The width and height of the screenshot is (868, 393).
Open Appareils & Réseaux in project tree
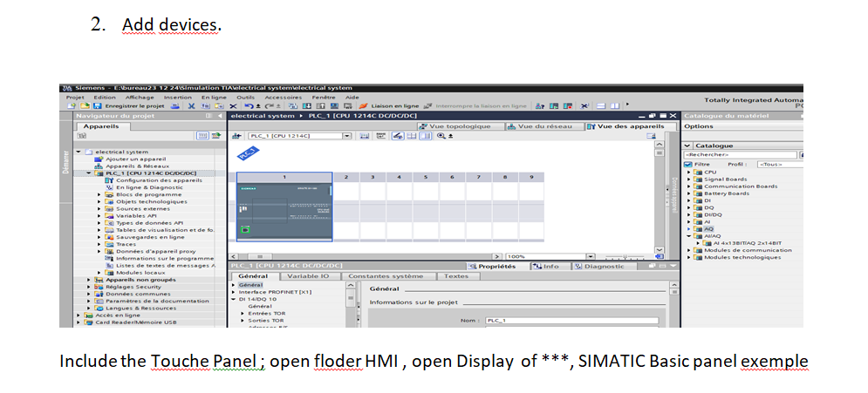point(130,166)
